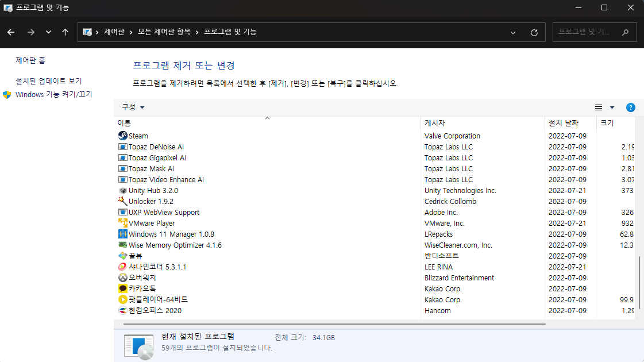Click the Unlocker 1.9.2 wand icon

tap(122, 201)
